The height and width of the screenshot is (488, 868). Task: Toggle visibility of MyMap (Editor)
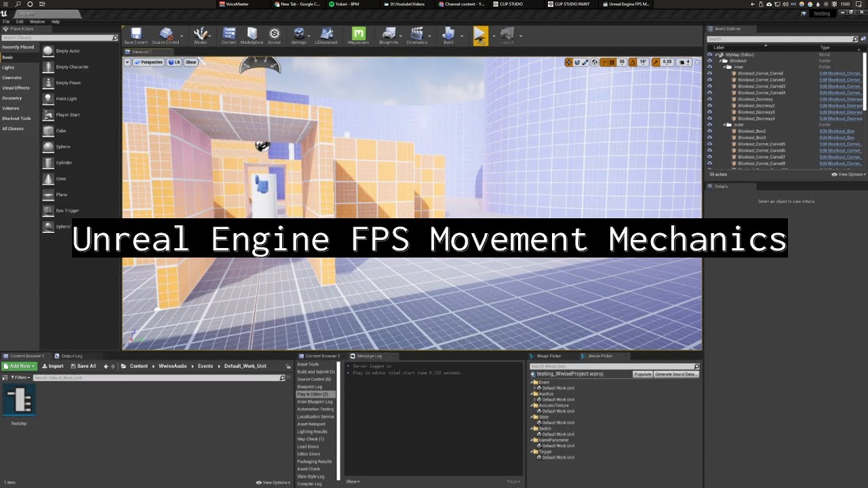pos(710,54)
